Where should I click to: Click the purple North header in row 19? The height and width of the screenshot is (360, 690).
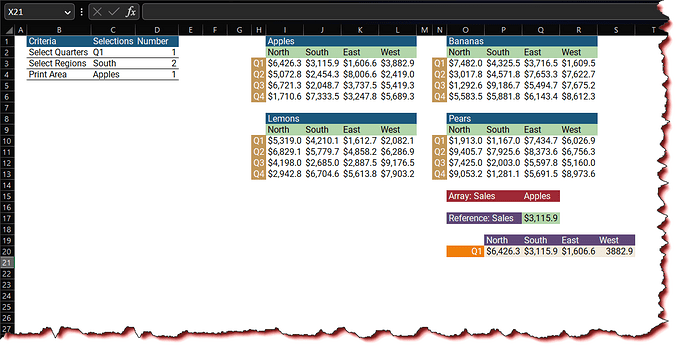(x=503, y=240)
